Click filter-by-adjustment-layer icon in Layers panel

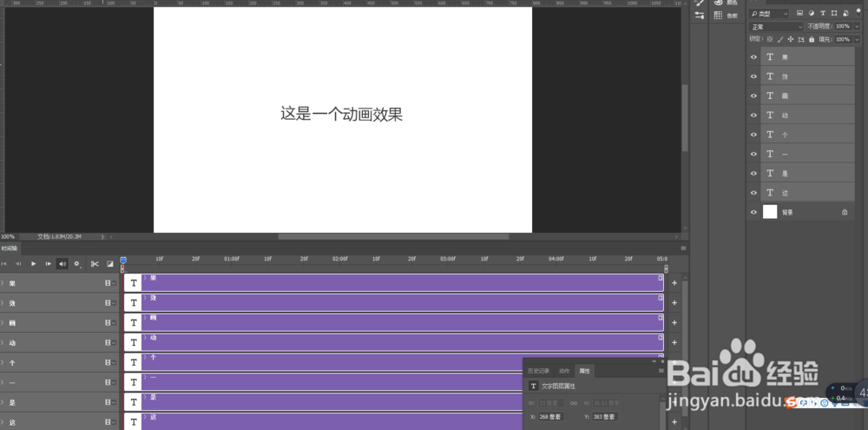pyautogui.click(x=812, y=13)
